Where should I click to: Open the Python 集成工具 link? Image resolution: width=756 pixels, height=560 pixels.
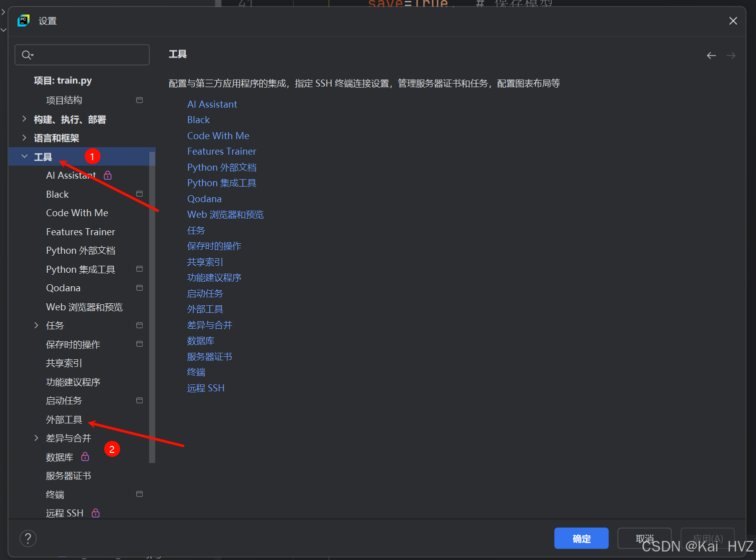point(222,183)
